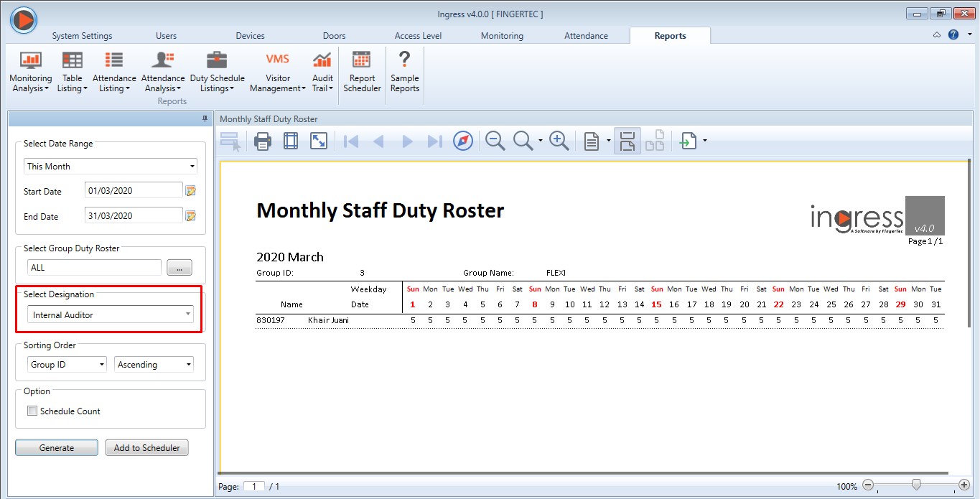Enable the Schedule Count checkbox
Viewport: 980px width, 499px height.
tap(32, 411)
